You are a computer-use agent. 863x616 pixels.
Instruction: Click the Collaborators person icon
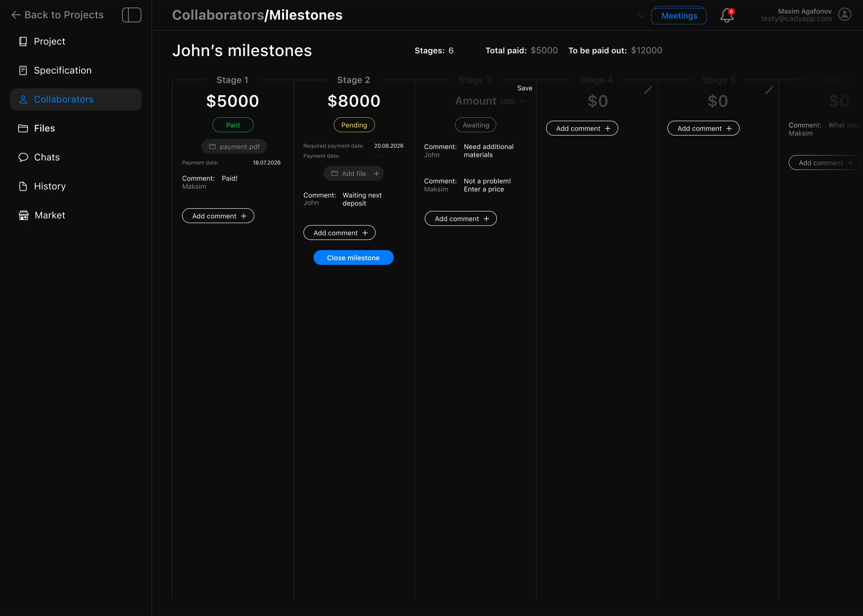[x=23, y=100]
